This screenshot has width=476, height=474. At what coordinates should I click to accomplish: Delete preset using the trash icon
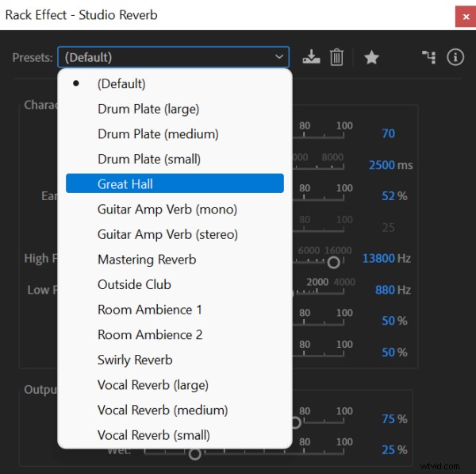point(336,57)
